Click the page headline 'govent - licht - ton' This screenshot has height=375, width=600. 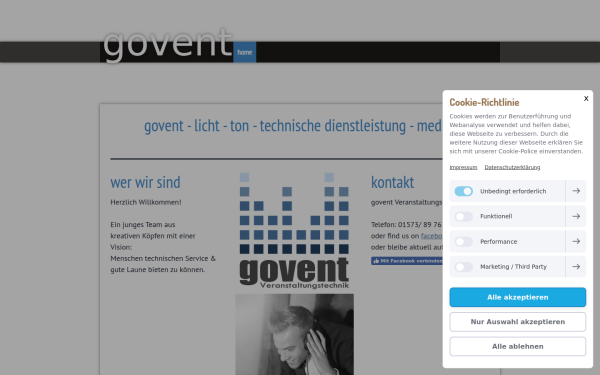tap(292, 126)
